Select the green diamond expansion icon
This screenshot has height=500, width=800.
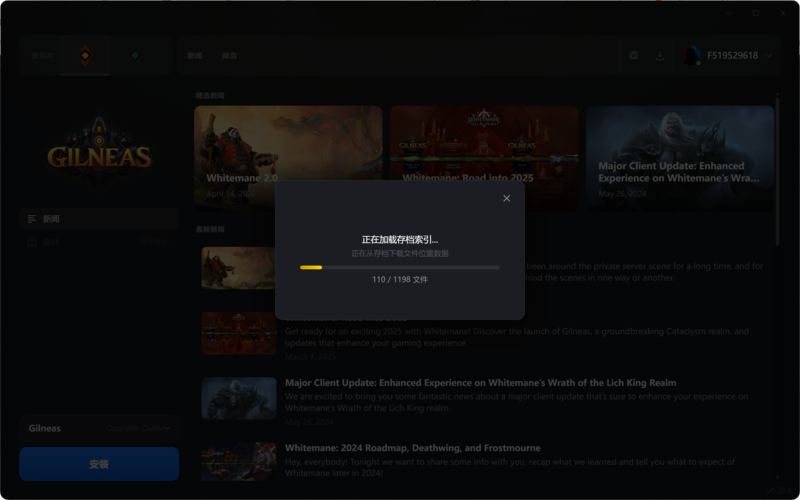pos(135,55)
